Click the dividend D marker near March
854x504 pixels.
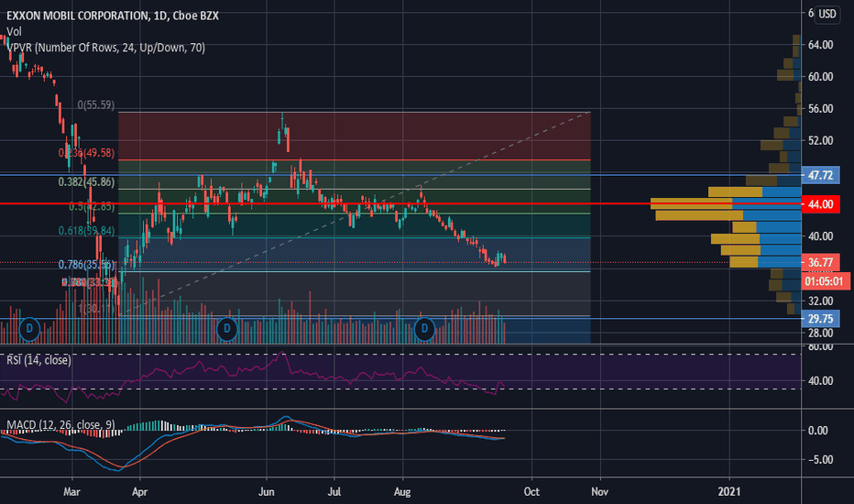click(29, 329)
